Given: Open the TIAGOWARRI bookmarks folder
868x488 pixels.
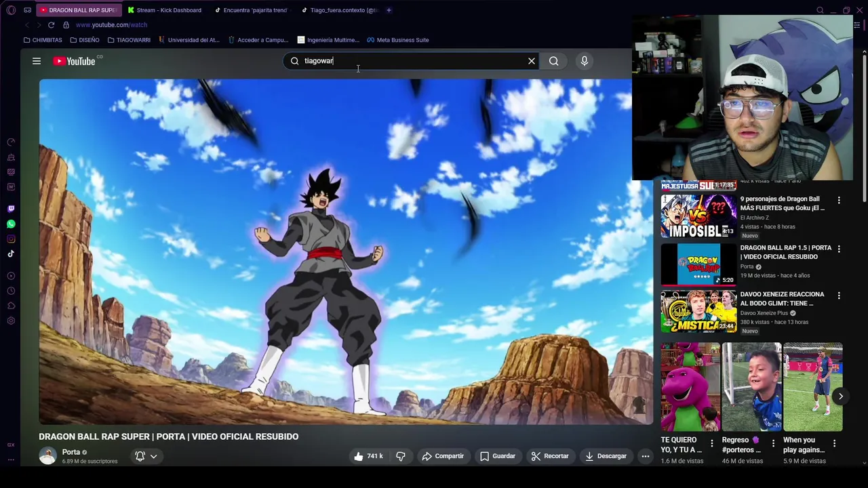Looking at the screenshot, I should (129, 40).
